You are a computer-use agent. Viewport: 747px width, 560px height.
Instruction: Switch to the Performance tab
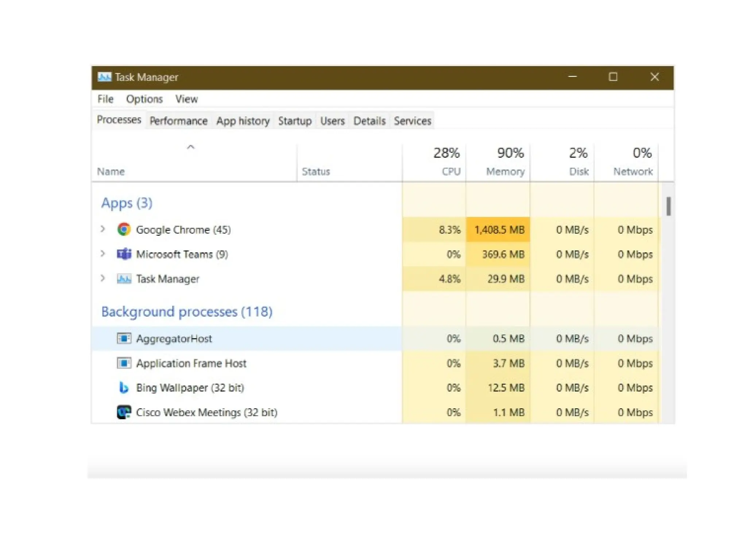pyautogui.click(x=178, y=121)
